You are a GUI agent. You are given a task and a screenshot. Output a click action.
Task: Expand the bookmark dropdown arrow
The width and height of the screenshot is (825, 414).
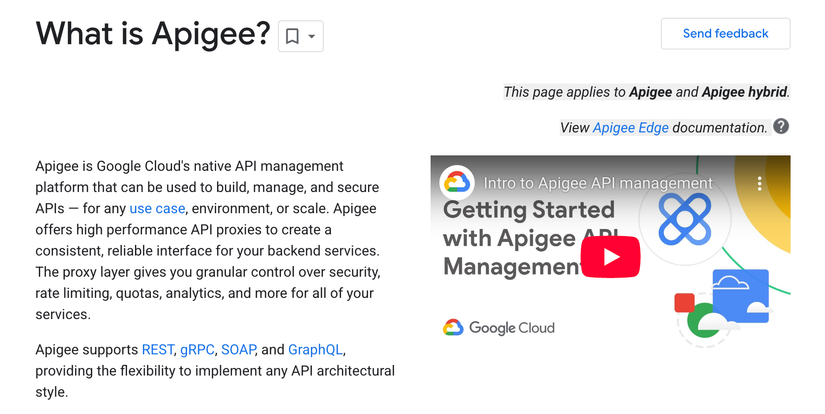pyautogui.click(x=311, y=36)
